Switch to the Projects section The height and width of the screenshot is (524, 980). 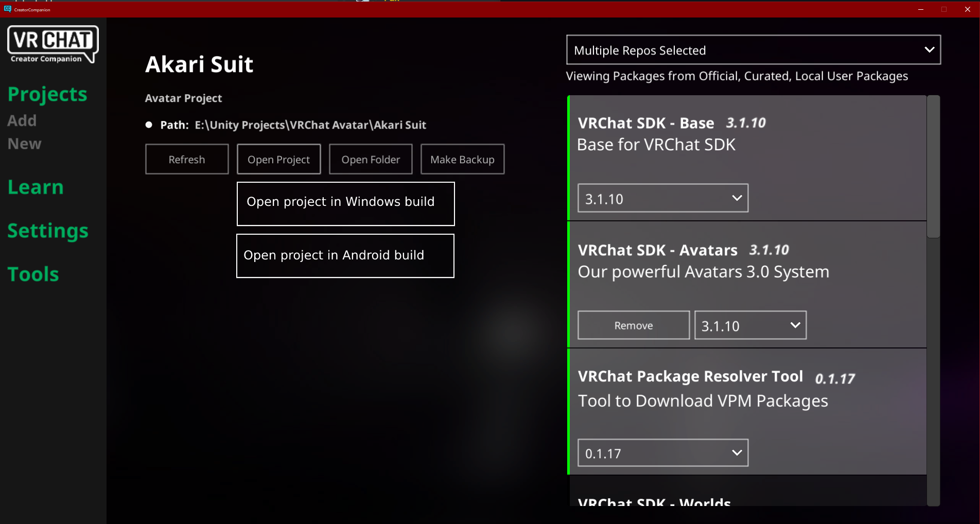[x=47, y=94]
